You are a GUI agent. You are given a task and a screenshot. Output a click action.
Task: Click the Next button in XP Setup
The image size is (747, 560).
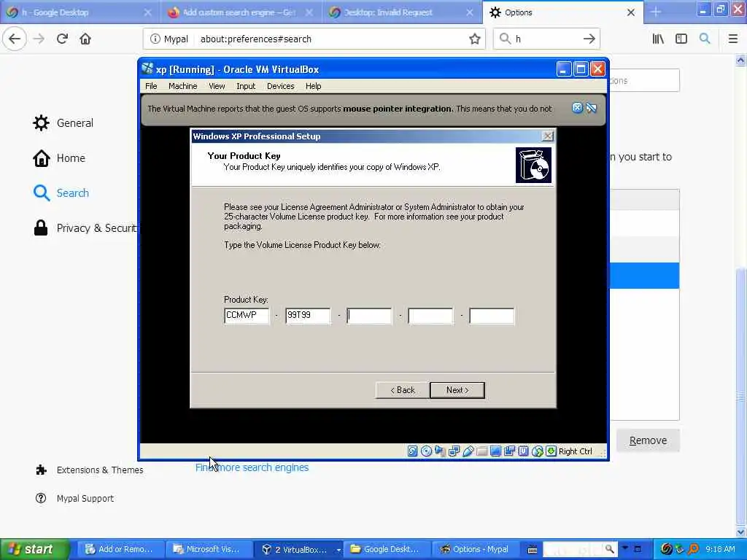pyautogui.click(x=457, y=390)
